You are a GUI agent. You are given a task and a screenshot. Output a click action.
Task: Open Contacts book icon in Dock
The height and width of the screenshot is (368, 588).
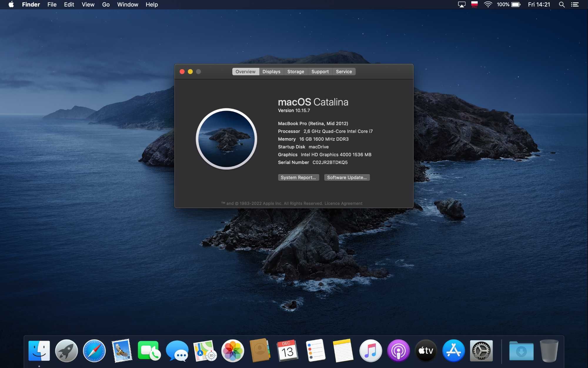[x=260, y=350]
